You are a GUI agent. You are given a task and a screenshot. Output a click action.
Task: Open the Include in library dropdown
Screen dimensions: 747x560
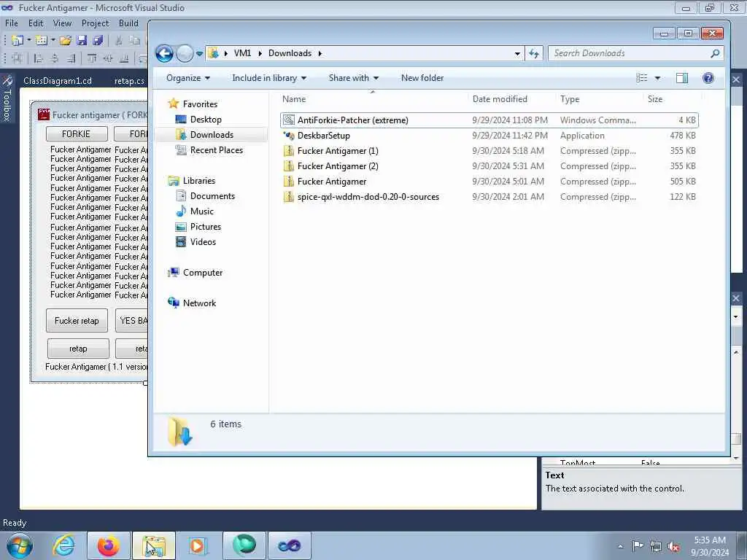269,77
